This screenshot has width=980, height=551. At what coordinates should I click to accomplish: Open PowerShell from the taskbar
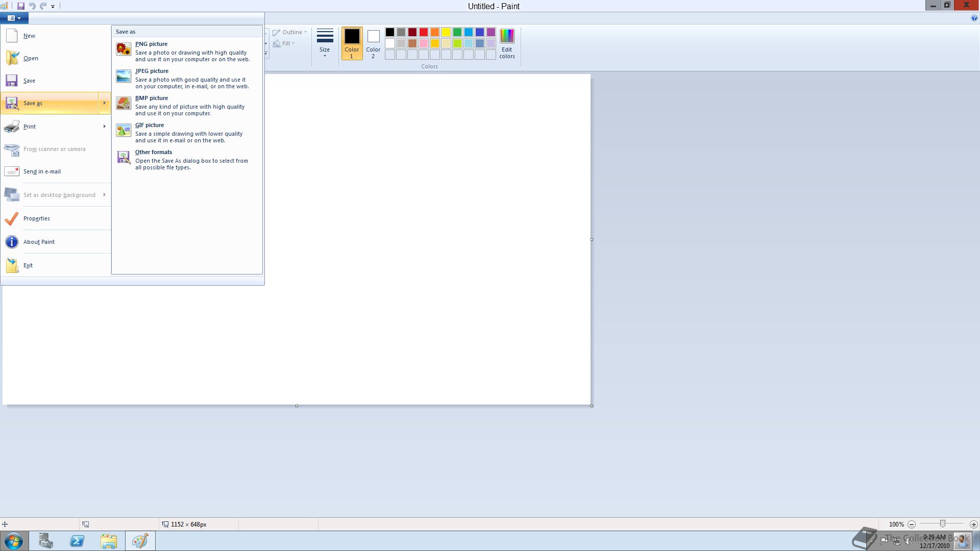(77, 541)
